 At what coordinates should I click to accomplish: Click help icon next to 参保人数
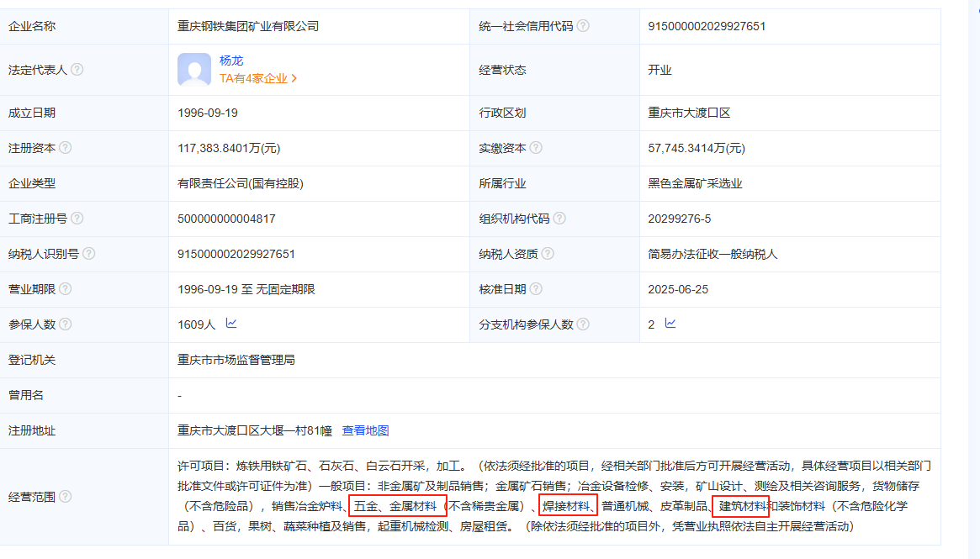pos(65,324)
